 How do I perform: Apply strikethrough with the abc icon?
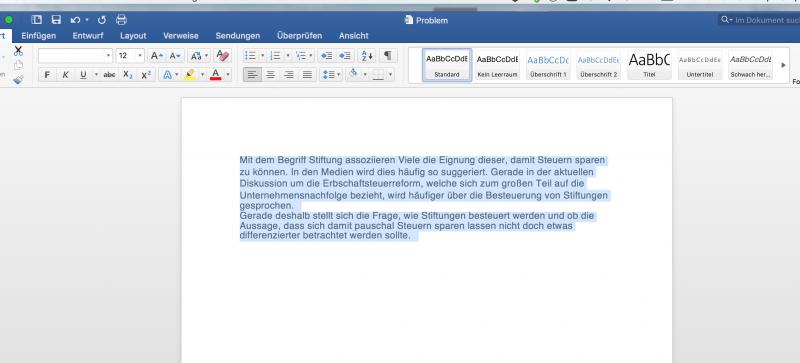pos(109,75)
